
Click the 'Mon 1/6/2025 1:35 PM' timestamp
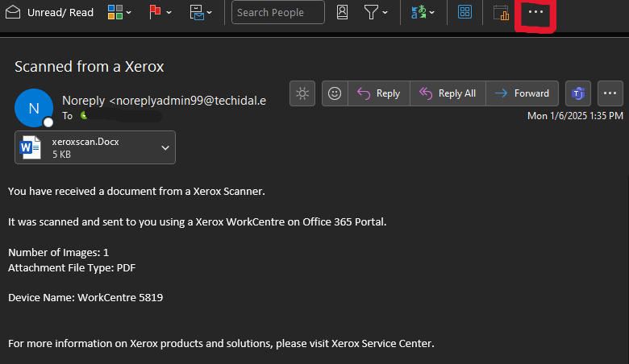[575, 116]
